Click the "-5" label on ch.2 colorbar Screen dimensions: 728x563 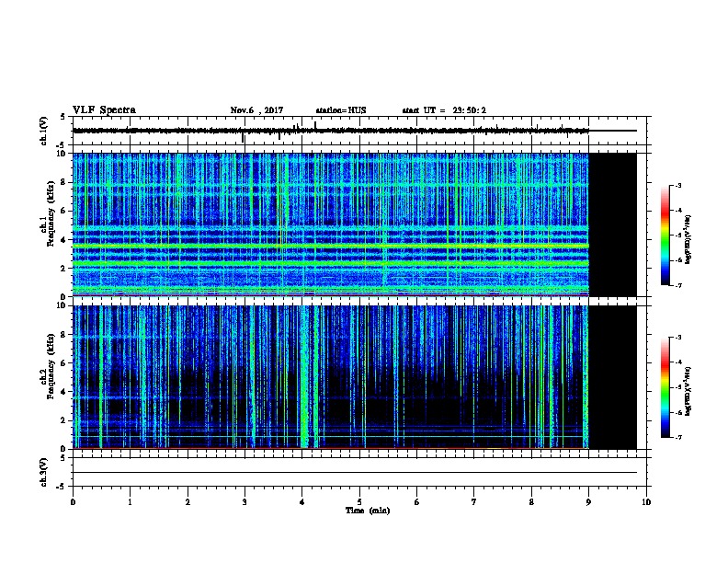coord(677,387)
